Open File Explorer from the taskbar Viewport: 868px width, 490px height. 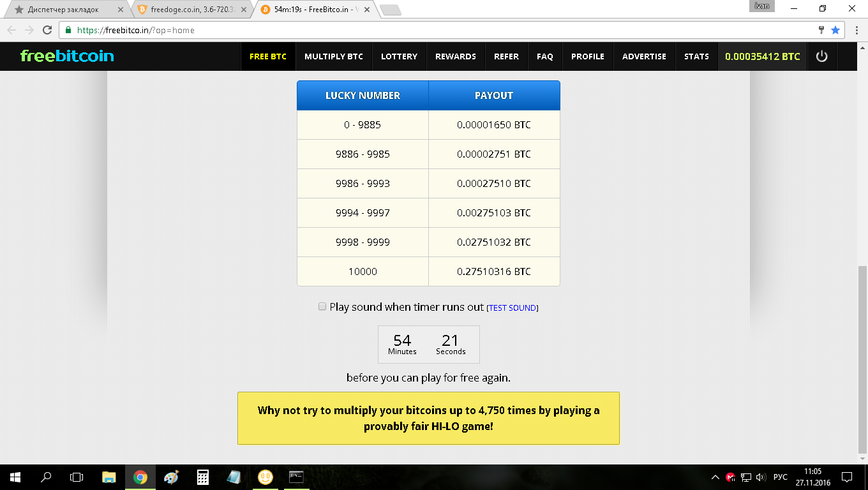pyautogui.click(x=109, y=477)
